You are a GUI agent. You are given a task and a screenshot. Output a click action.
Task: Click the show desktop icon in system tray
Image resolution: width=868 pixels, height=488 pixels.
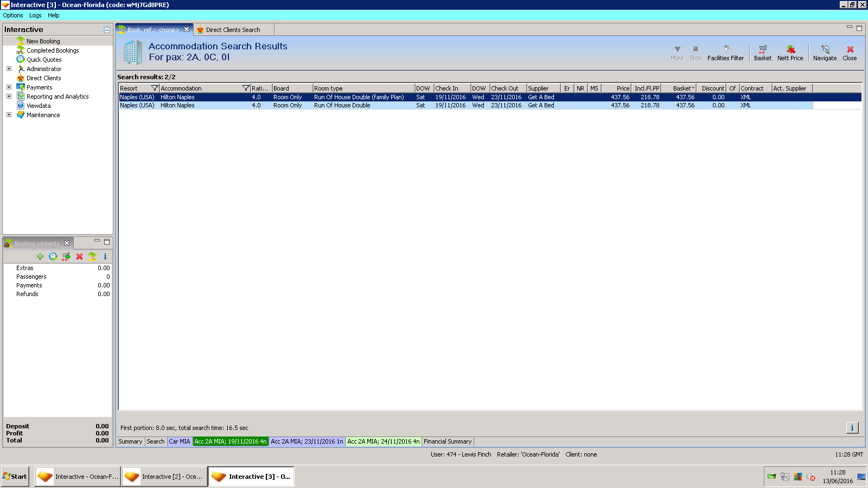coord(861,477)
